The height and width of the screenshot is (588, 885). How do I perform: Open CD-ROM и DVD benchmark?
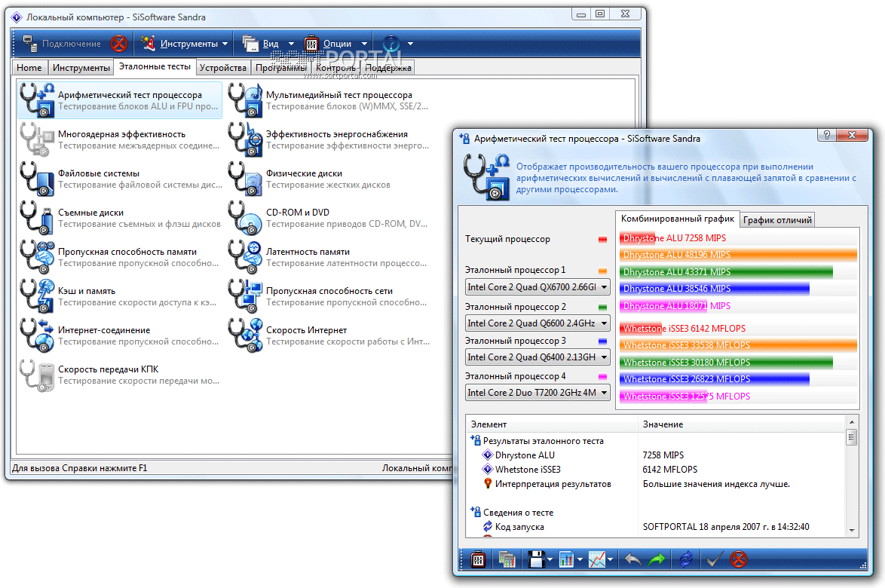(328, 218)
